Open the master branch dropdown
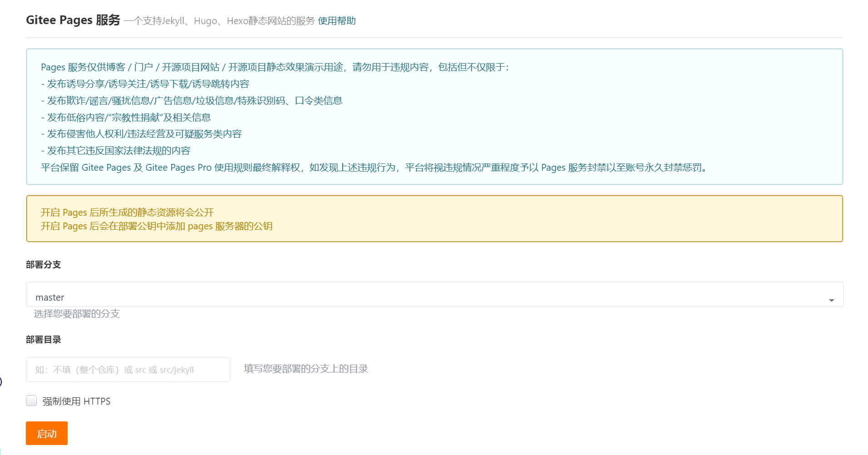The width and height of the screenshot is (868, 455). (434, 294)
